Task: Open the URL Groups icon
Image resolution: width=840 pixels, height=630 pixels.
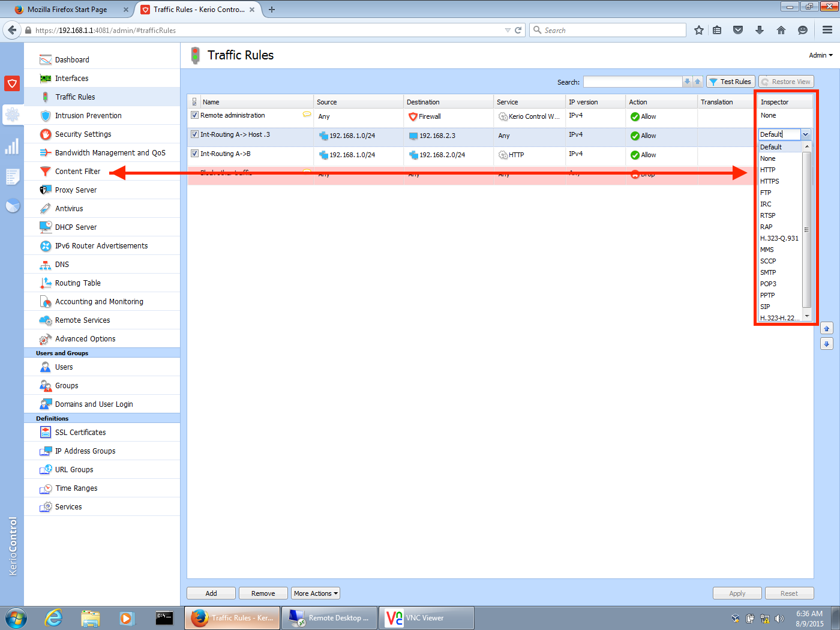Action: (46, 469)
